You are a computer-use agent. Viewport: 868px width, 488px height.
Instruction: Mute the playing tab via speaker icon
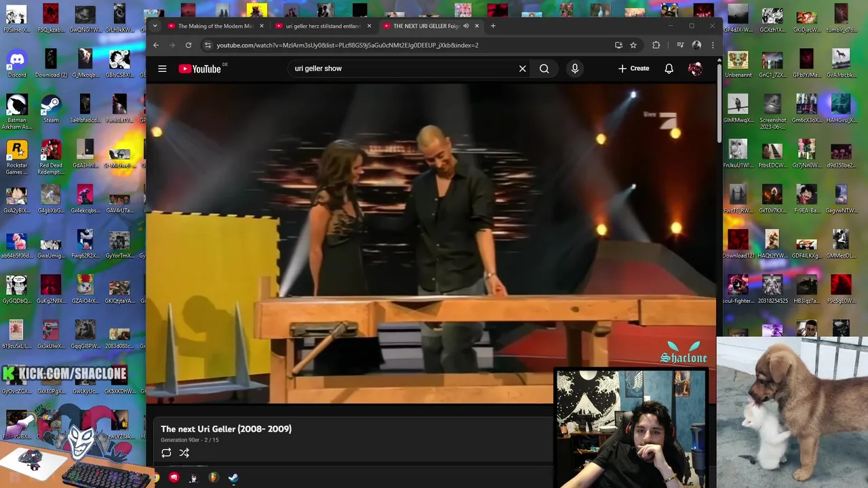[466, 26]
